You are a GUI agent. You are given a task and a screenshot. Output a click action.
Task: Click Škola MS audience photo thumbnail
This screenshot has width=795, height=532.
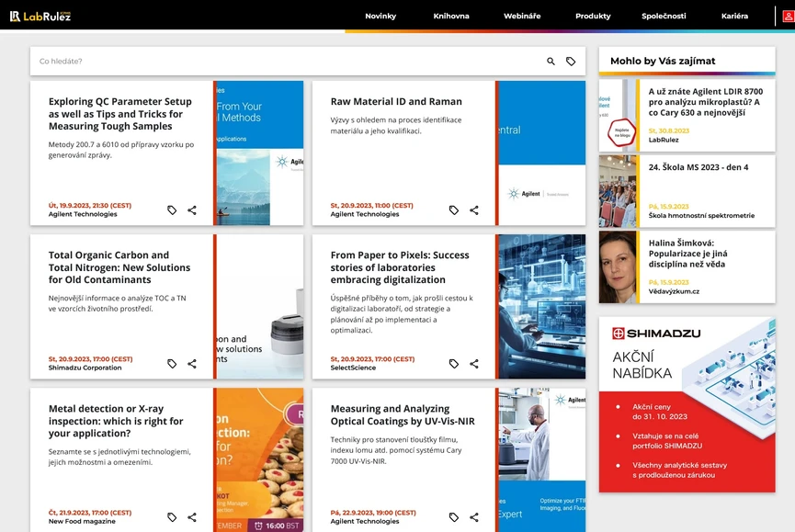click(x=618, y=191)
